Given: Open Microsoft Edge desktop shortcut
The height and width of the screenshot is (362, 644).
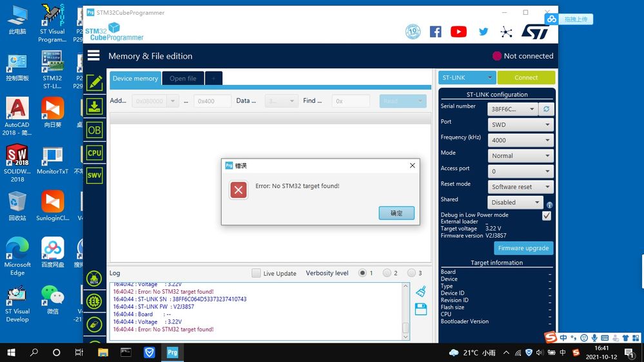Looking at the screenshot, I should tap(17, 256).
